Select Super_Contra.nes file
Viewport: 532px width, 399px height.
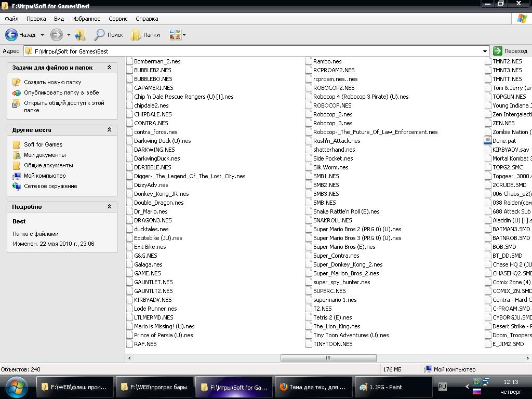(336, 256)
